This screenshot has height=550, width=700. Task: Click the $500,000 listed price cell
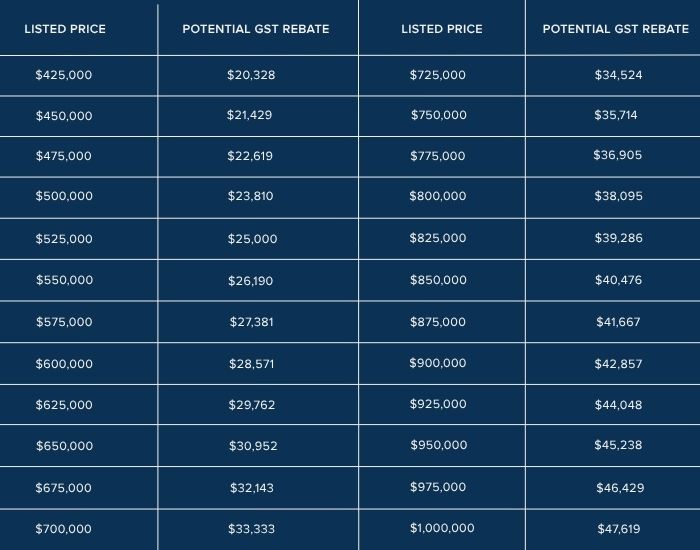64,197
